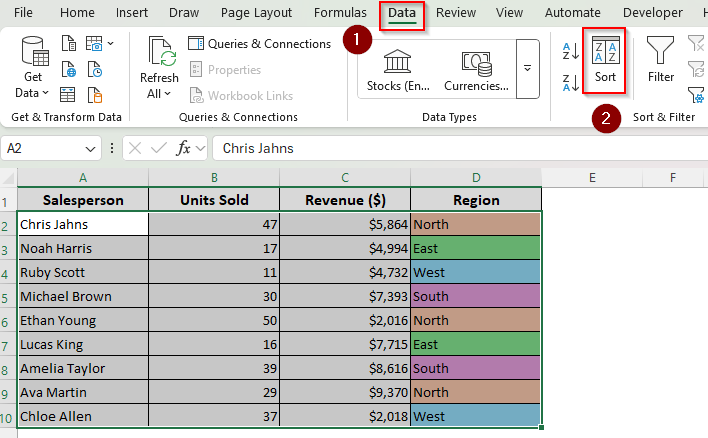Select the Data ribbon tab
Viewport: 708px width, 438px height.
tap(401, 13)
